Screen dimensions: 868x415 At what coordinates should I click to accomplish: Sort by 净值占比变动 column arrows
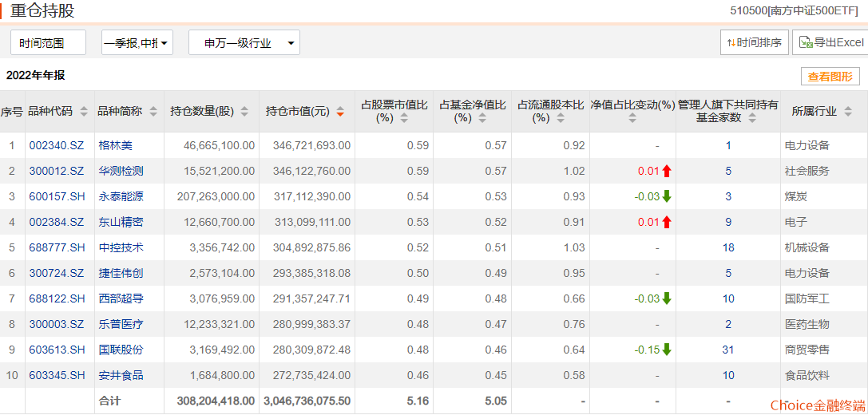coord(633,118)
